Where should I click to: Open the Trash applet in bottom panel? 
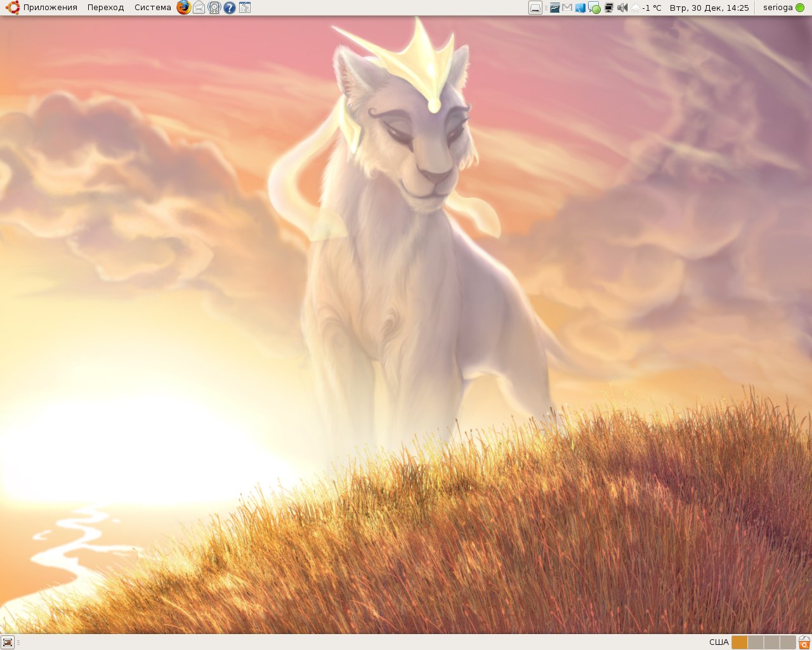[x=804, y=642]
